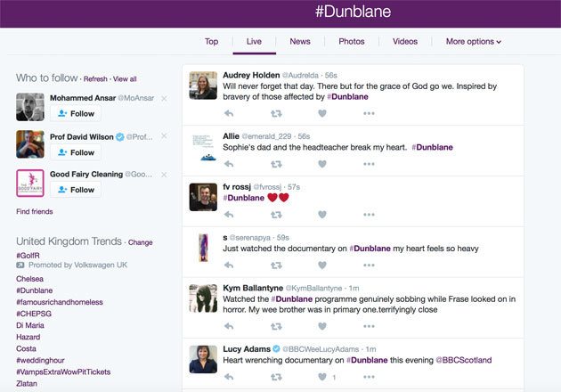Retweet Allie's tweet about Sophie's dad
This screenshot has width=561, height=392.
[x=276, y=164]
